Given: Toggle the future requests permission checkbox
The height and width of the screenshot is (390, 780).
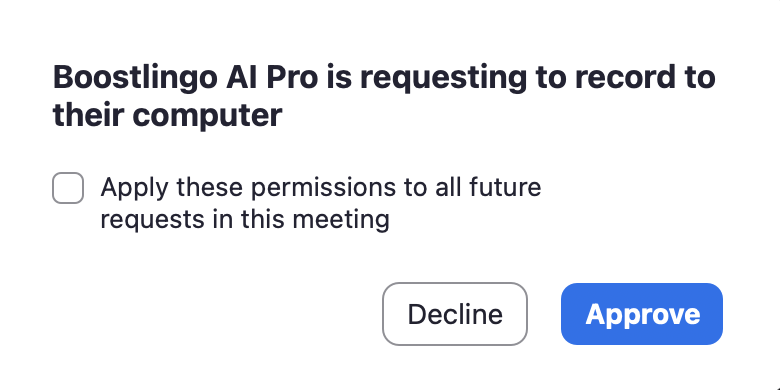Looking at the screenshot, I should pyautogui.click(x=68, y=188).
